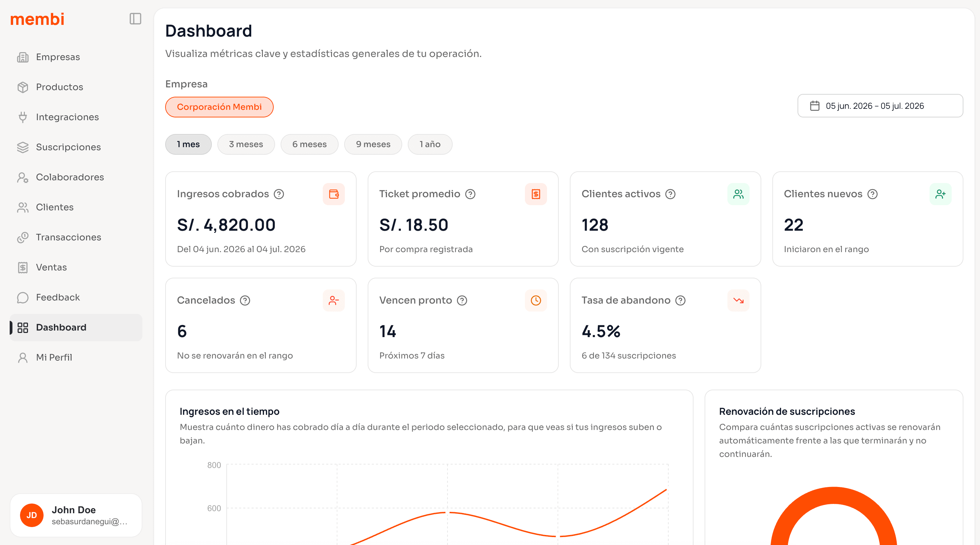Click the downward trend icon on Tasa de abandono
Viewport: 980px width, 545px height.
(738, 300)
